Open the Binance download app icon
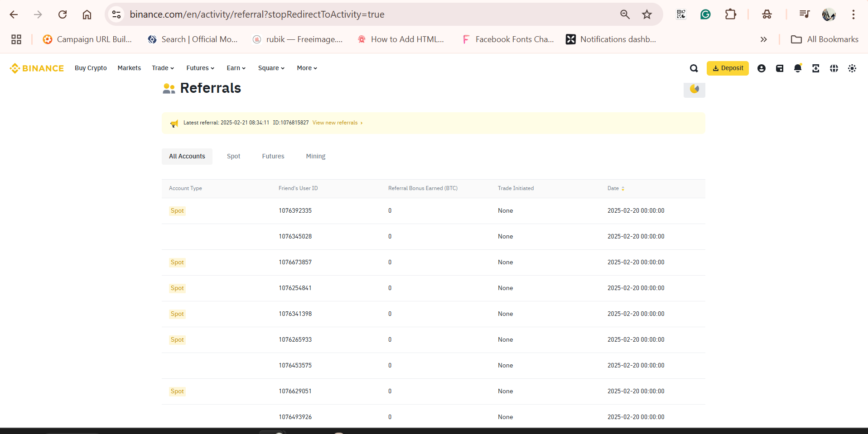The image size is (868, 434). tap(816, 68)
